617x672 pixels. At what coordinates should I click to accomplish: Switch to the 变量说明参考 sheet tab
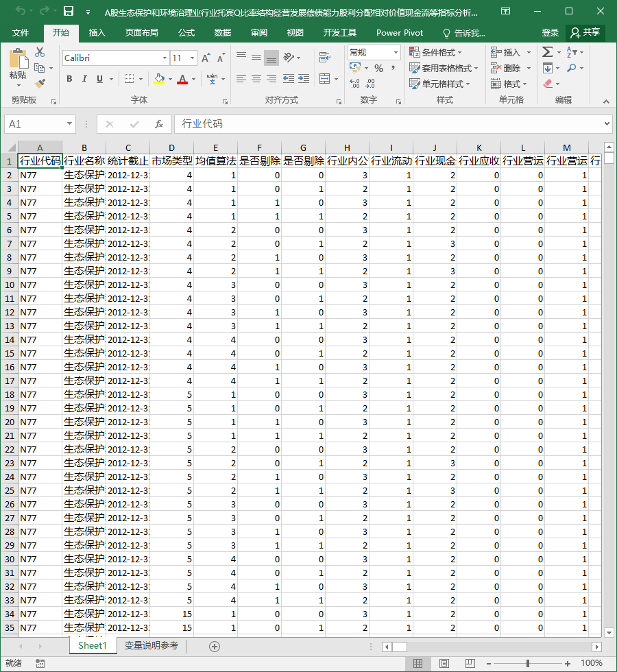pyautogui.click(x=152, y=646)
